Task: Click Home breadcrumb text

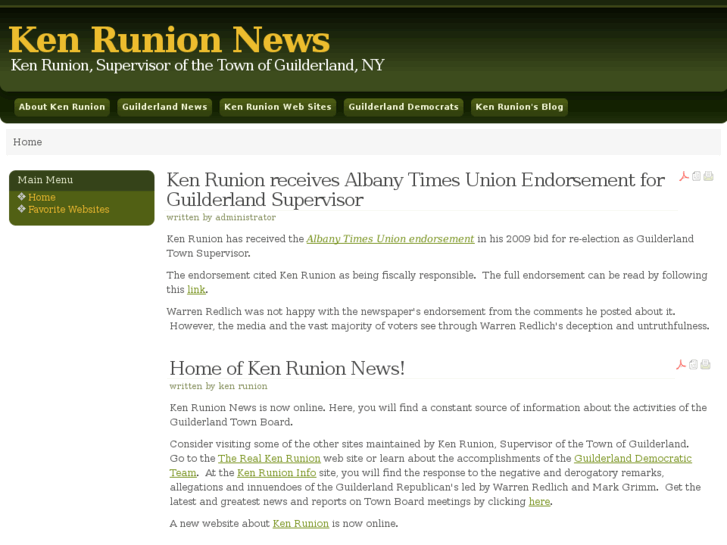Action: (27, 142)
